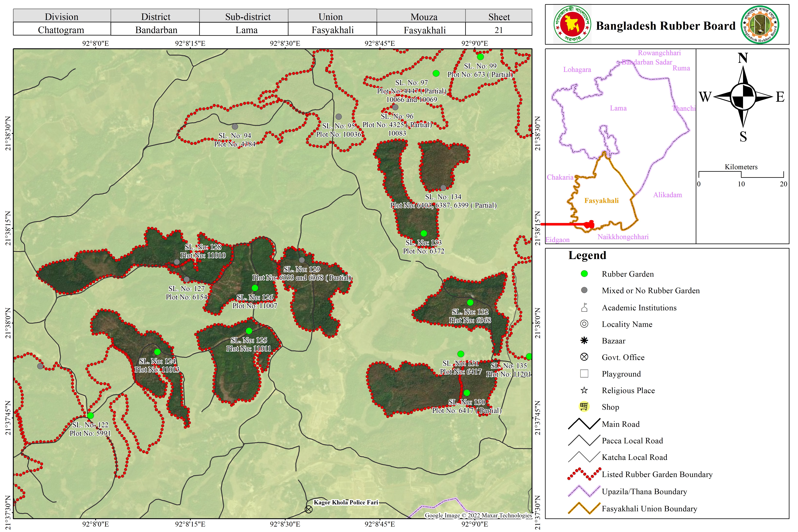Screen dimensions: 798x532
Task: Click the Kagor Khola Police Fari marker
Action: coord(308,509)
